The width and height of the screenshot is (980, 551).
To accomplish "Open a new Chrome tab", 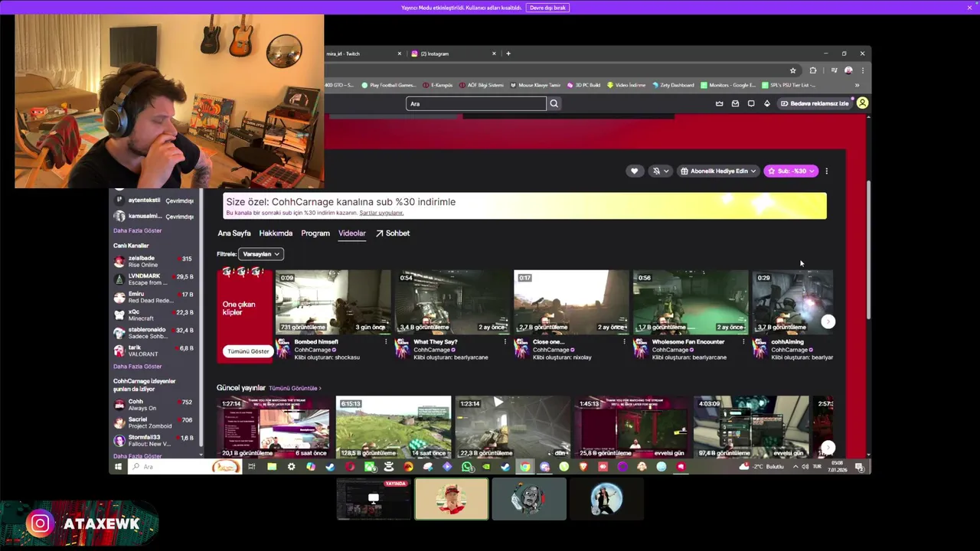I will coord(508,54).
